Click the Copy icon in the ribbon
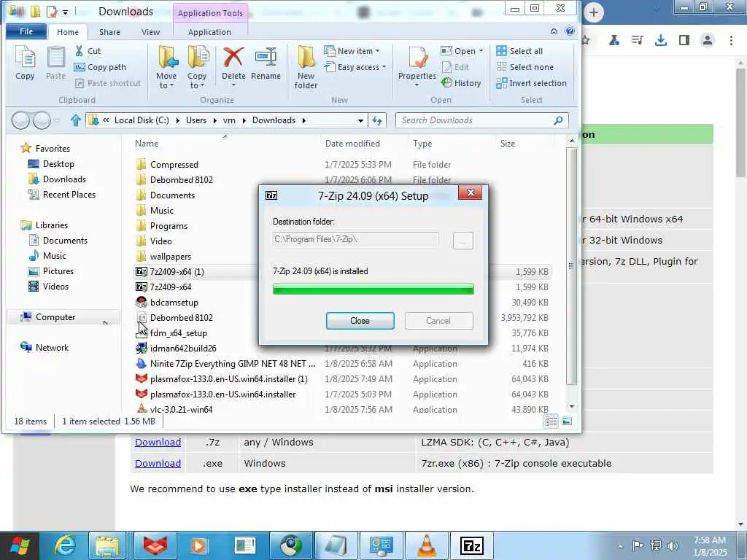Viewport: 747px width, 560px height. point(25,63)
